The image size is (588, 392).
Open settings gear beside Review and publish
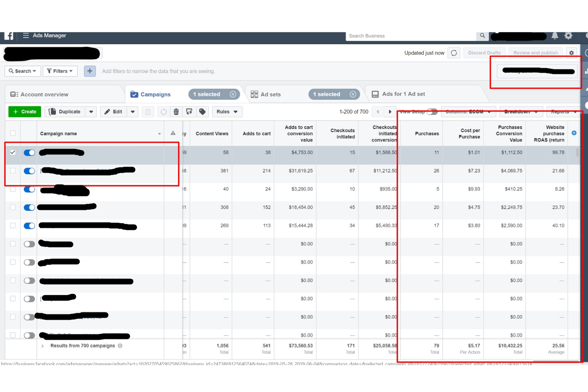pyautogui.click(x=571, y=53)
